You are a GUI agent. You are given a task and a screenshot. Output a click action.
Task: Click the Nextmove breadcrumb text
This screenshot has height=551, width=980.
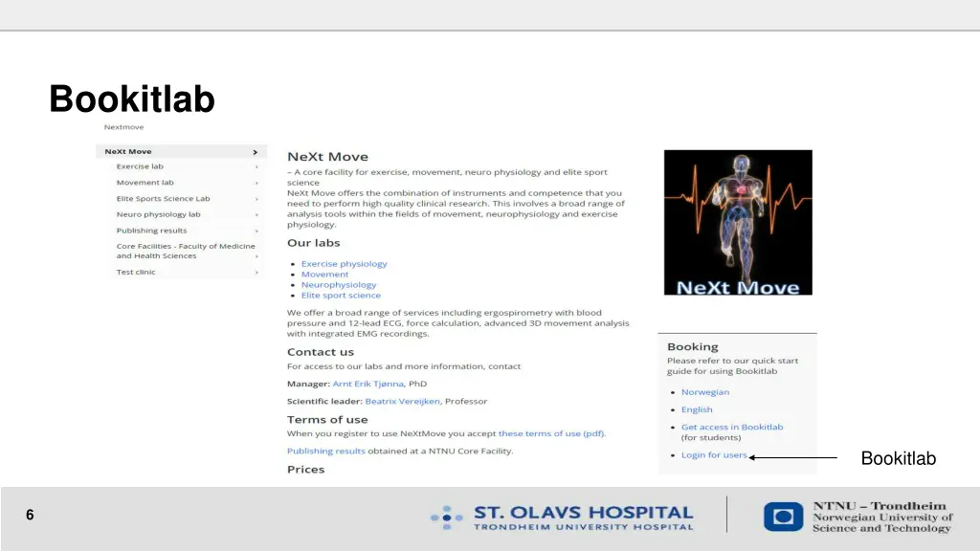(x=123, y=127)
